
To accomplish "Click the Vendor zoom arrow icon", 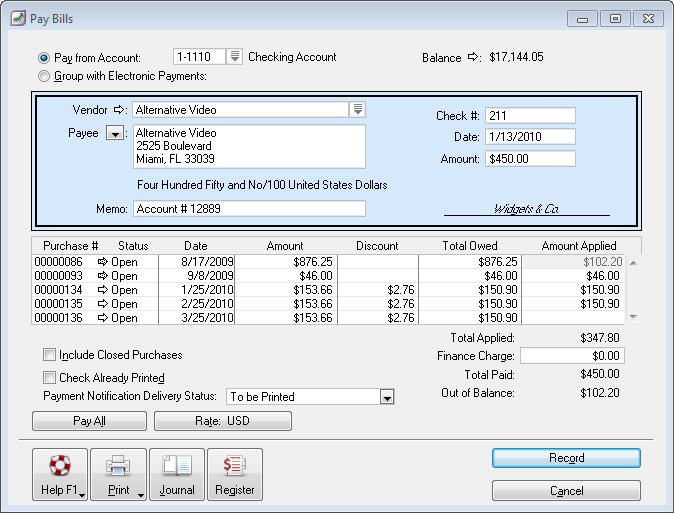I will click(119, 110).
